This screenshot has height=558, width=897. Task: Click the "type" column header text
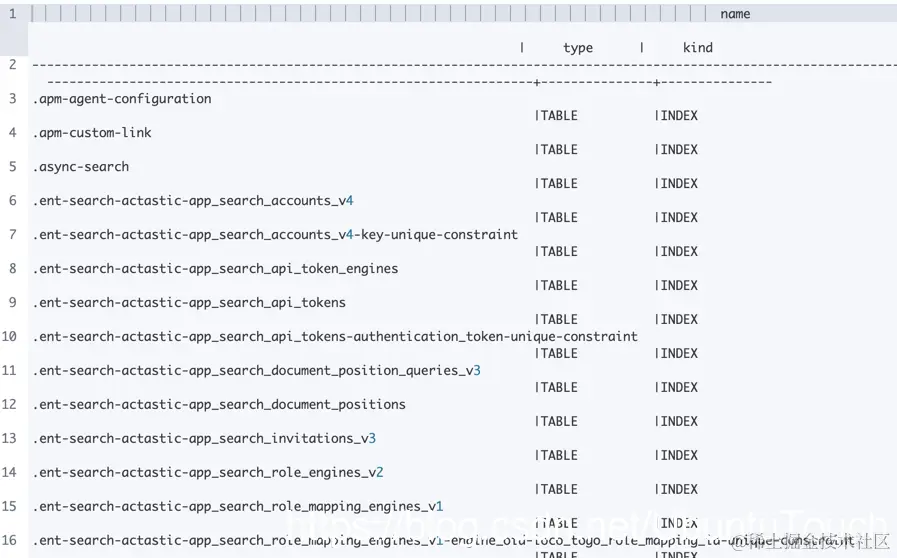point(578,48)
